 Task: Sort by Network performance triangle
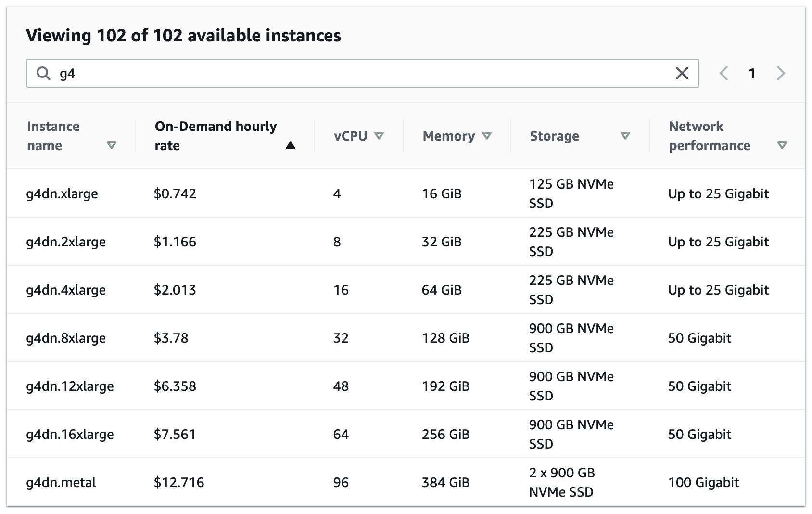782,145
